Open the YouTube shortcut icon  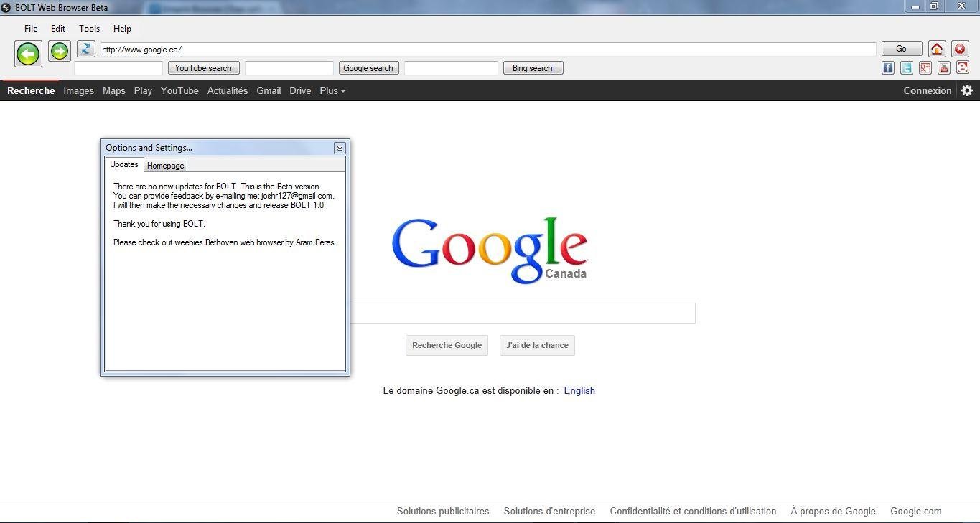click(x=944, y=68)
